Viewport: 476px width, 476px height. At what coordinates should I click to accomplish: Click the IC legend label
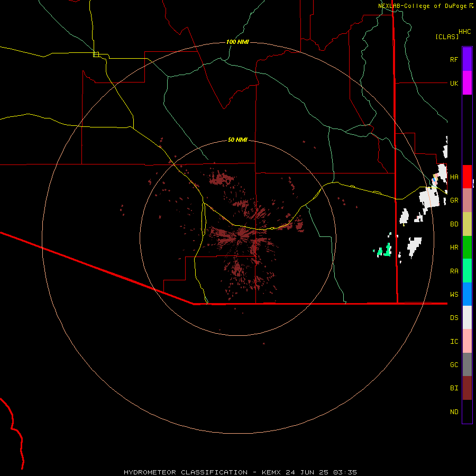tap(454, 342)
